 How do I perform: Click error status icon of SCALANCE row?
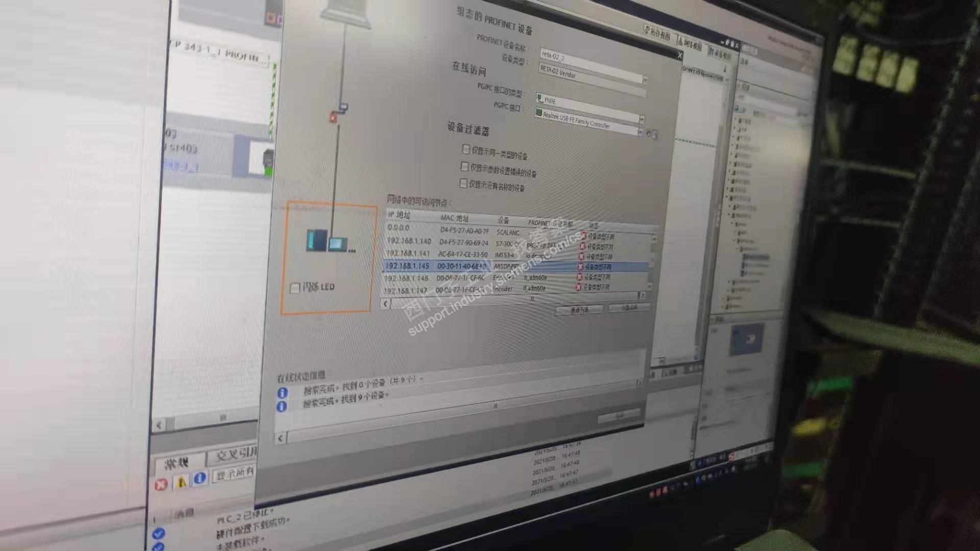pos(583,236)
